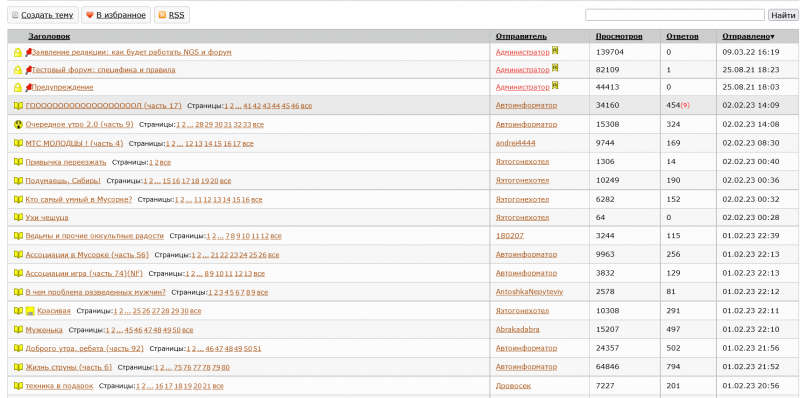Screen dimensions: 800x398
Task: Click the pin icon next to Предупреждение topic
Action: [x=29, y=87]
